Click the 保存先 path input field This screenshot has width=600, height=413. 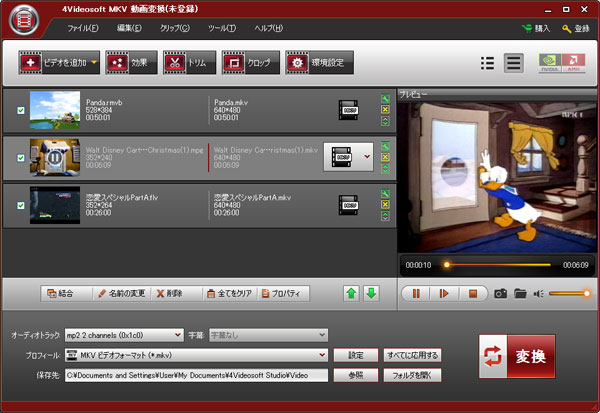[196, 375]
